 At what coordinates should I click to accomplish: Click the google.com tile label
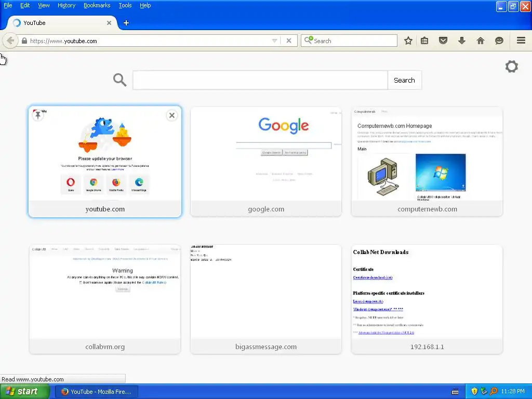(266, 209)
